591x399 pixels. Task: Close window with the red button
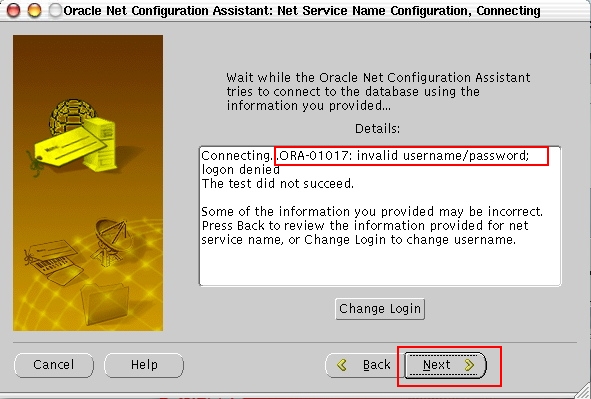coord(14,11)
